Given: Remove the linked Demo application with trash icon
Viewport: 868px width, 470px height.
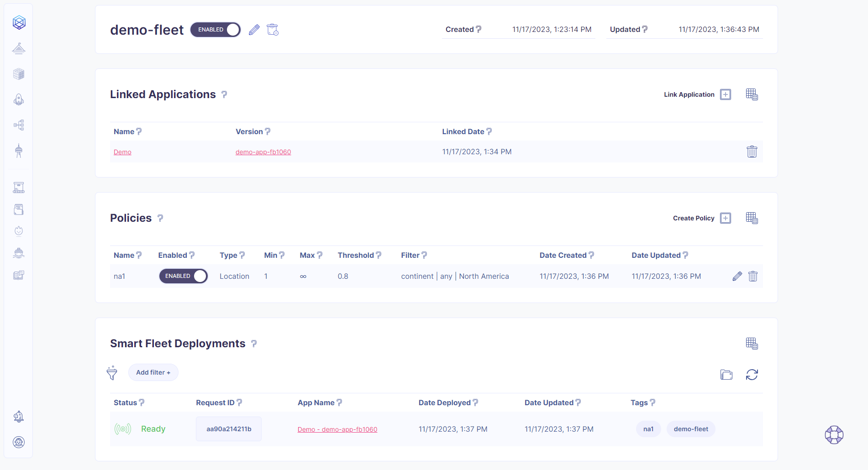Looking at the screenshot, I should click(752, 151).
